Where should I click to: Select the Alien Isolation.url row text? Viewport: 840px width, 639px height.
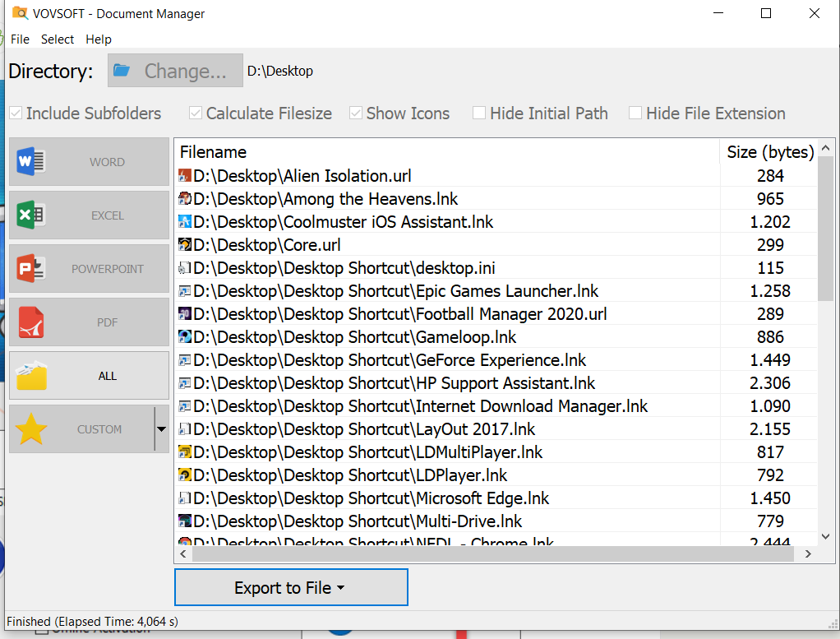302,176
